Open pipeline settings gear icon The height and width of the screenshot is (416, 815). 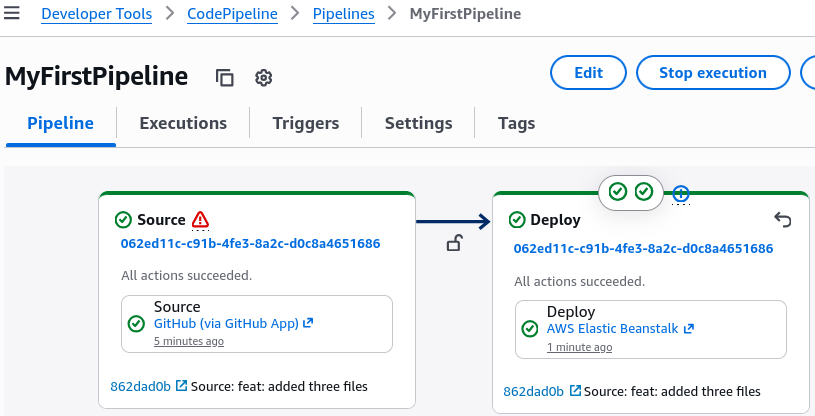tap(264, 77)
